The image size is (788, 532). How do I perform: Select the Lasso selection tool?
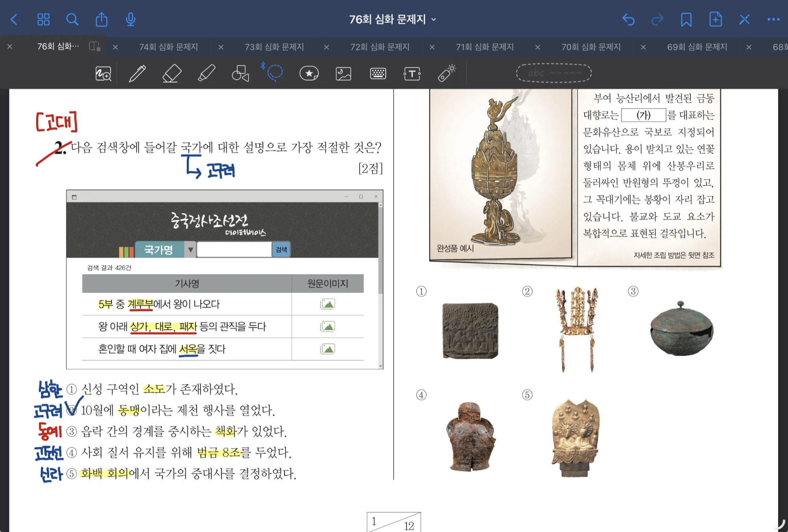(x=275, y=72)
